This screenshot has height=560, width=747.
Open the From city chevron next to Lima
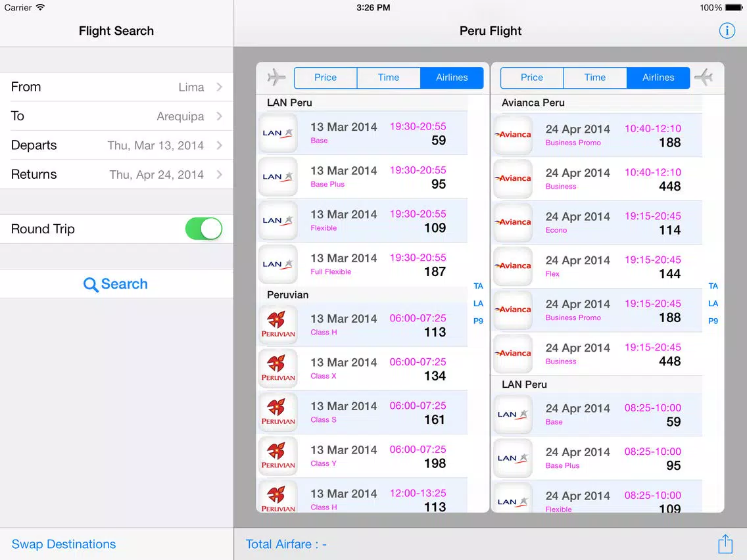pyautogui.click(x=219, y=87)
